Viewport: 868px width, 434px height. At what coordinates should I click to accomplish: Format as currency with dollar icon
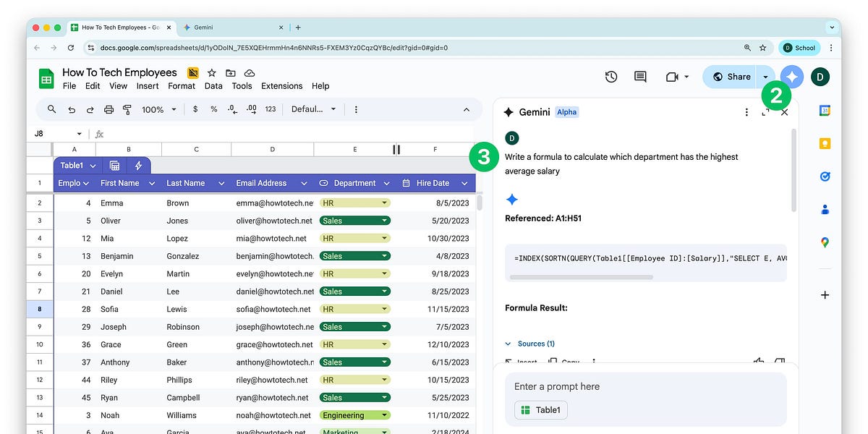195,109
